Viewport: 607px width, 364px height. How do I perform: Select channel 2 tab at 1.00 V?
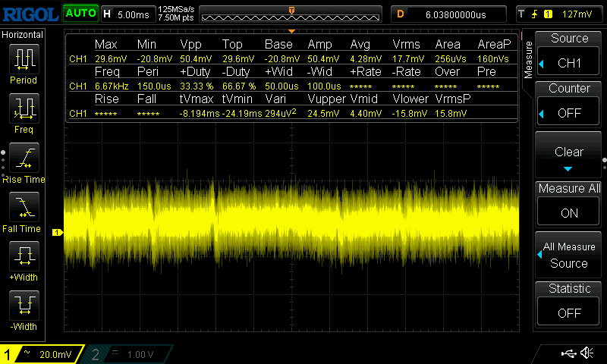tap(129, 354)
